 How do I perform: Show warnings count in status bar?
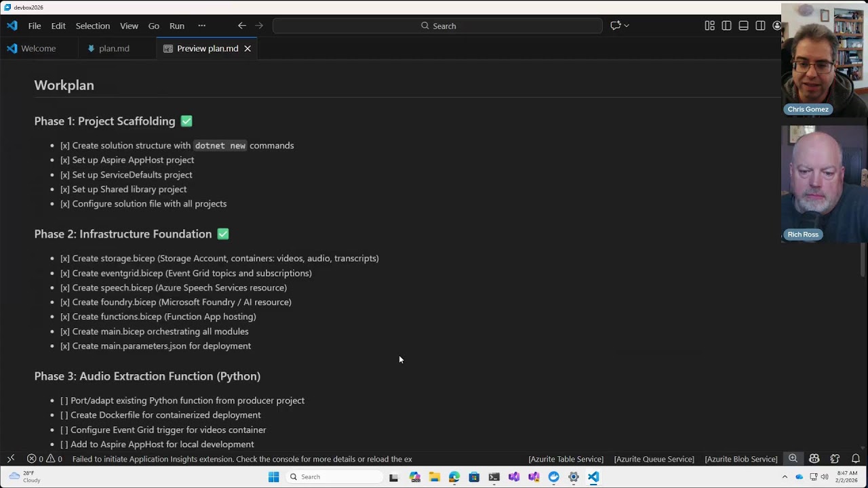pyautogui.click(x=54, y=459)
